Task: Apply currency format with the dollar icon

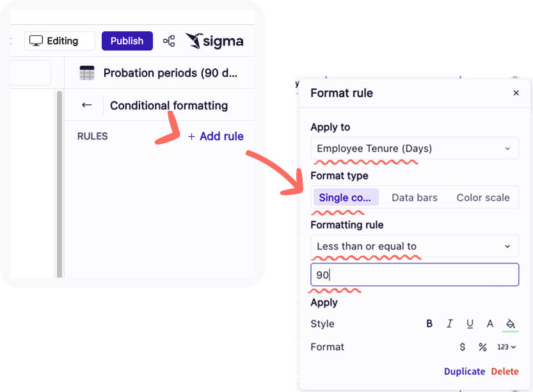Action: [x=462, y=347]
